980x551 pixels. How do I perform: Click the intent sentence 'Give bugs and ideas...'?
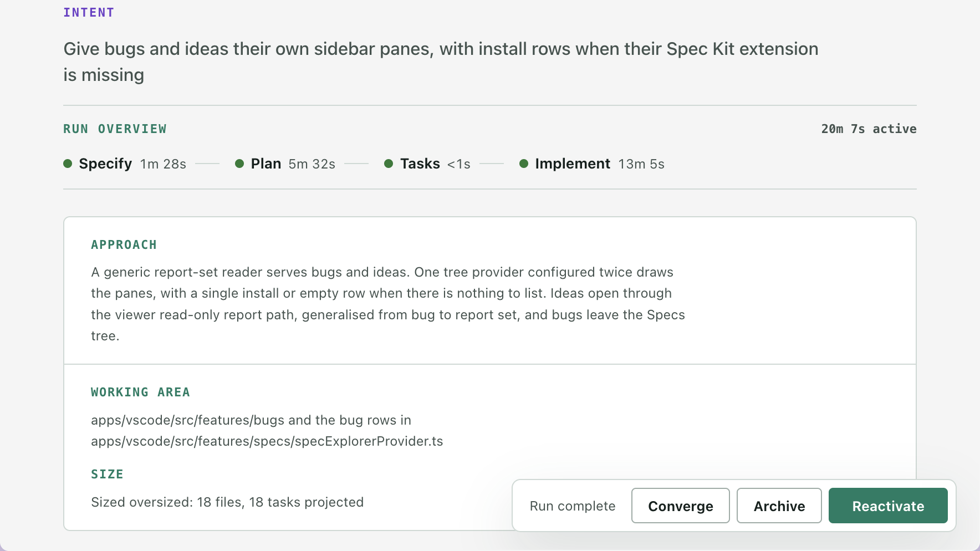441,62
